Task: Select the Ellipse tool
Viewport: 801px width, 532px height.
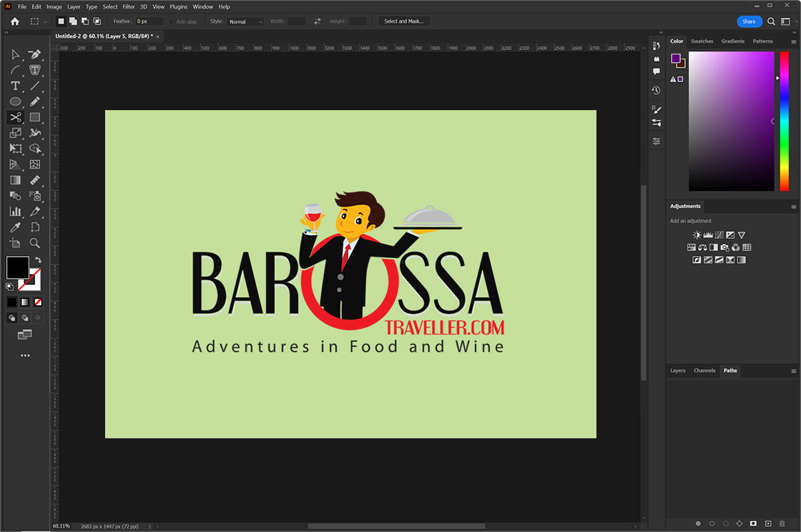Action: tap(15, 102)
